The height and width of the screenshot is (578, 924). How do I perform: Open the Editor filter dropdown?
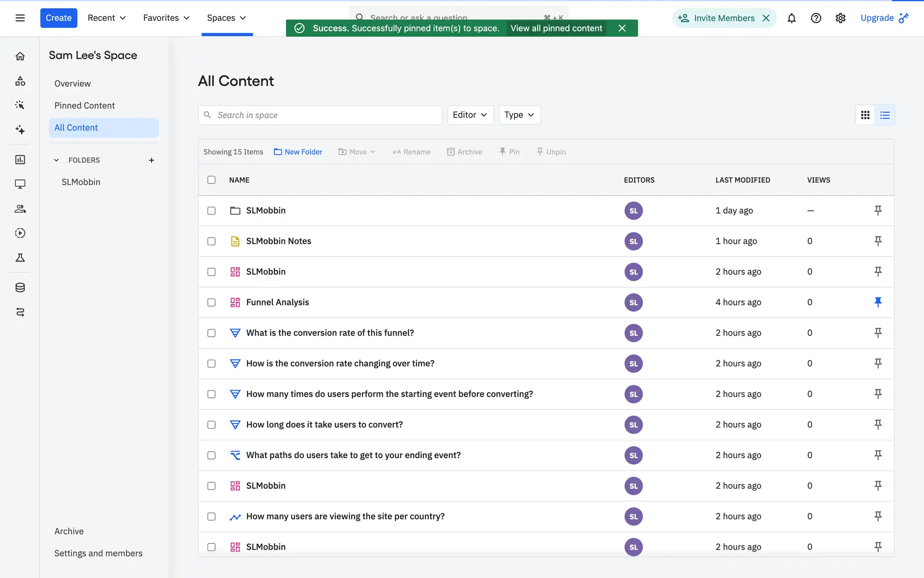click(x=470, y=115)
